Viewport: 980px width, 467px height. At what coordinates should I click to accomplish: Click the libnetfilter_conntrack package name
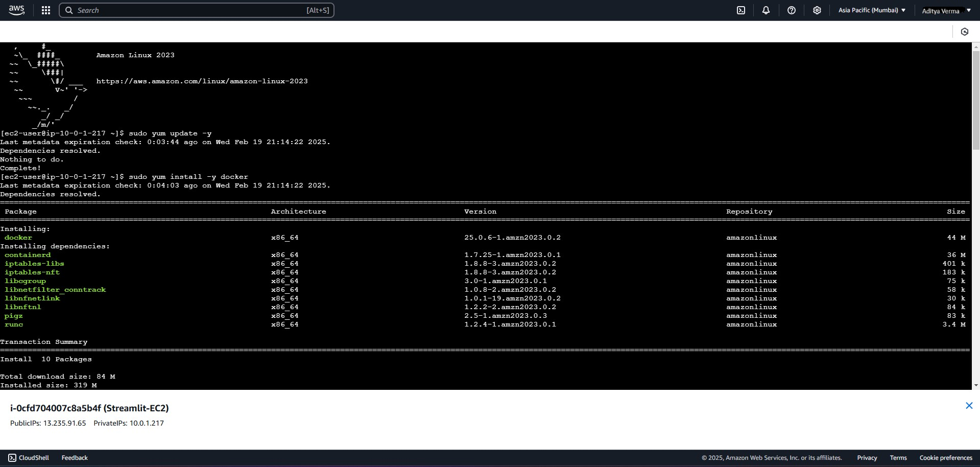pos(55,290)
